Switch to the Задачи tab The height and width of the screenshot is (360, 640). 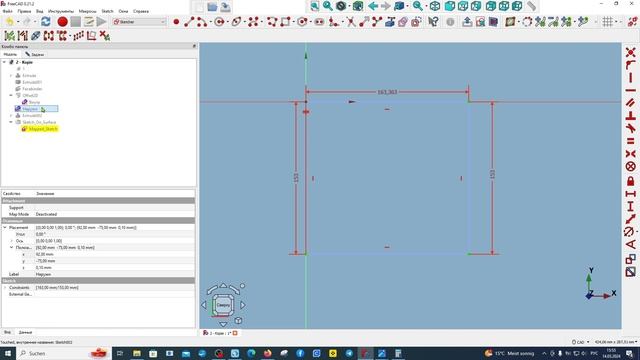34,54
